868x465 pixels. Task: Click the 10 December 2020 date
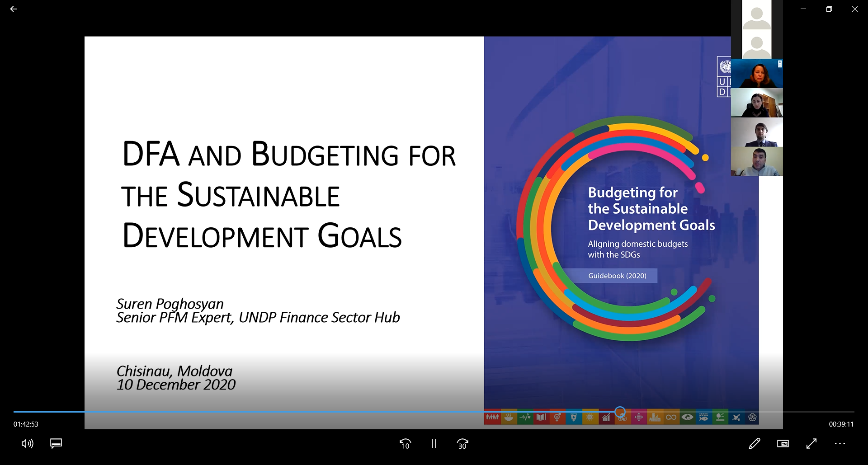pyautogui.click(x=176, y=385)
